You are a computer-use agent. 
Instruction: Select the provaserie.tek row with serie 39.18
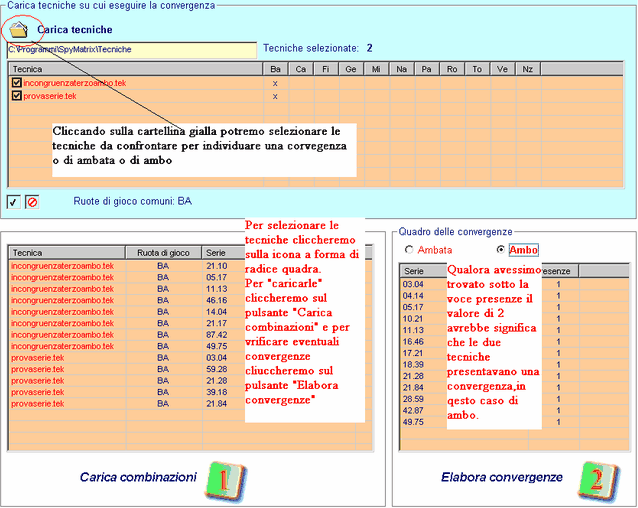click(x=127, y=392)
